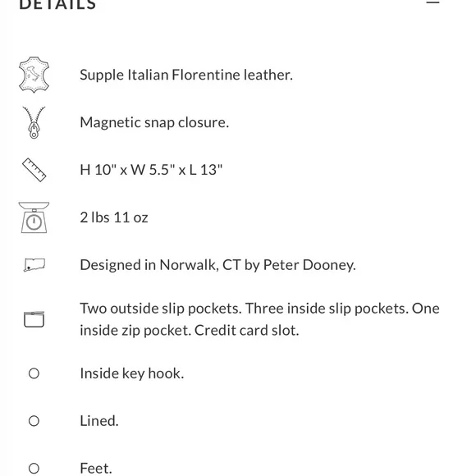The height and width of the screenshot is (476, 476).
Task: Click the 'Feet.' detail text
Action: click(x=96, y=469)
